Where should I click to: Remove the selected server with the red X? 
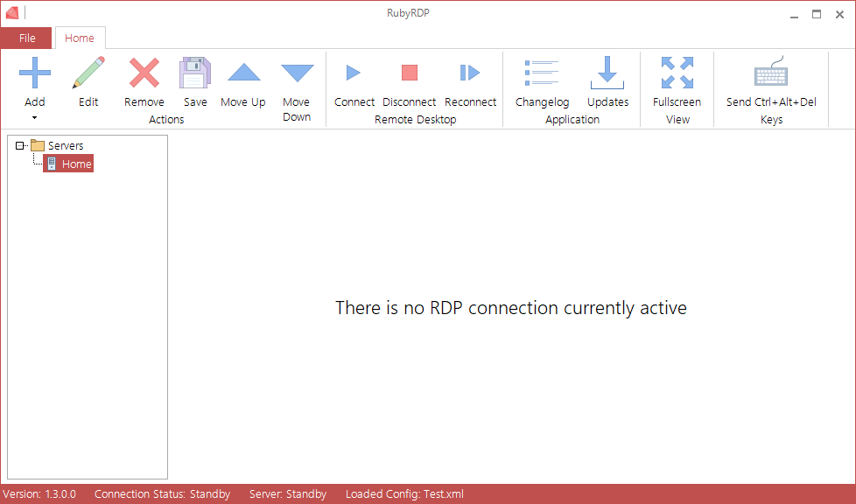[x=144, y=73]
